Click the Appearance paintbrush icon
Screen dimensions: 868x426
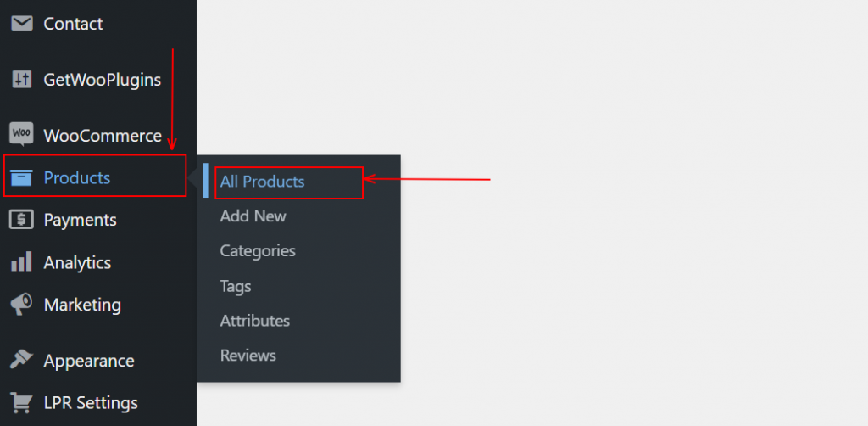21,361
